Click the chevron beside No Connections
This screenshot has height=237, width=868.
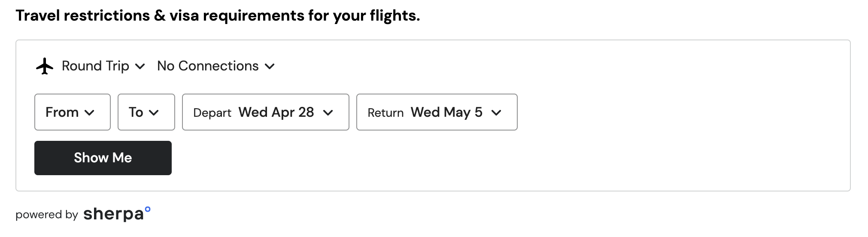(270, 67)
